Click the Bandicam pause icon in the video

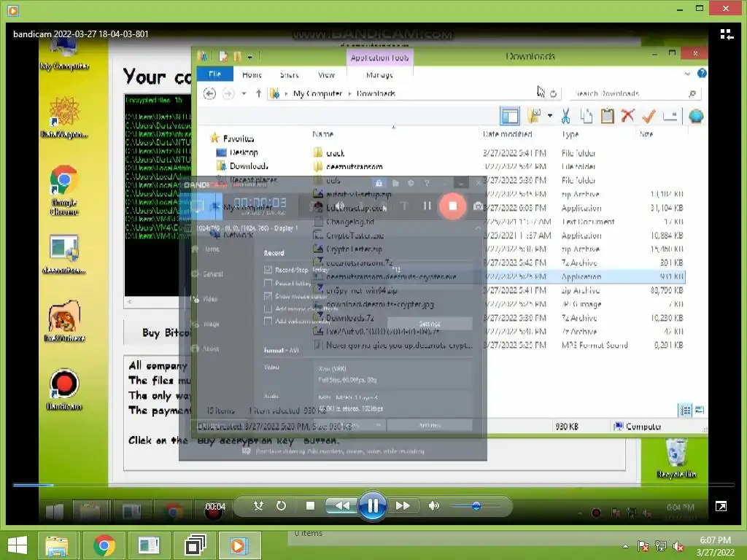point(427,206)
